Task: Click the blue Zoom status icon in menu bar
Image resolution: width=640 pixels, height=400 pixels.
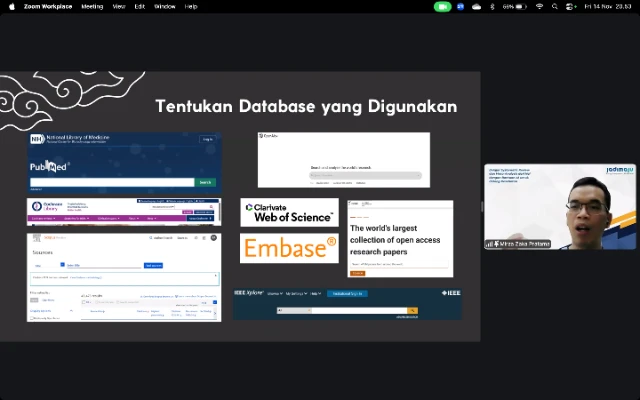Action: (x=460, y=7)
